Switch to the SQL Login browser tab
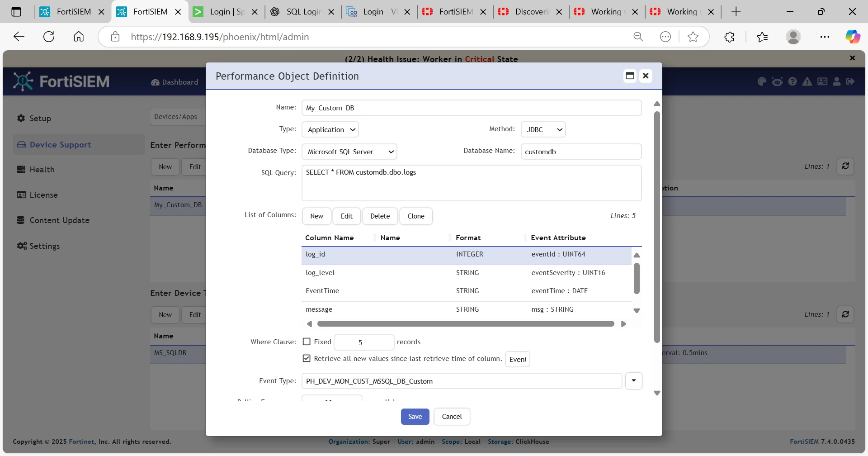 tap(303, 12)
